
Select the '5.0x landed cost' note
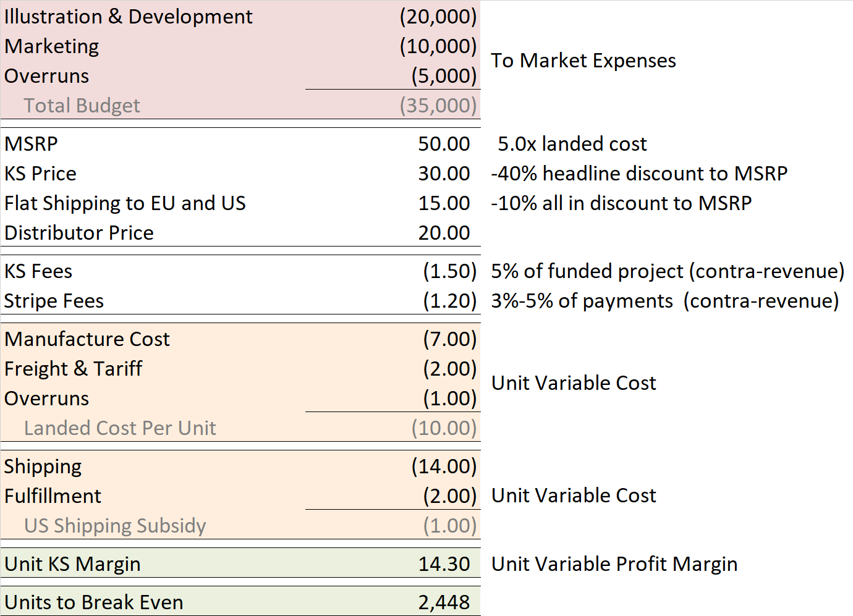click(572, 144)
